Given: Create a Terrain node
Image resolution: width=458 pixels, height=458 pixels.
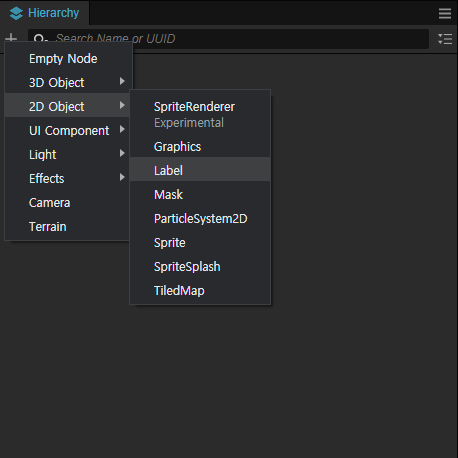Looking at the screenshot, I should point(68,226).
